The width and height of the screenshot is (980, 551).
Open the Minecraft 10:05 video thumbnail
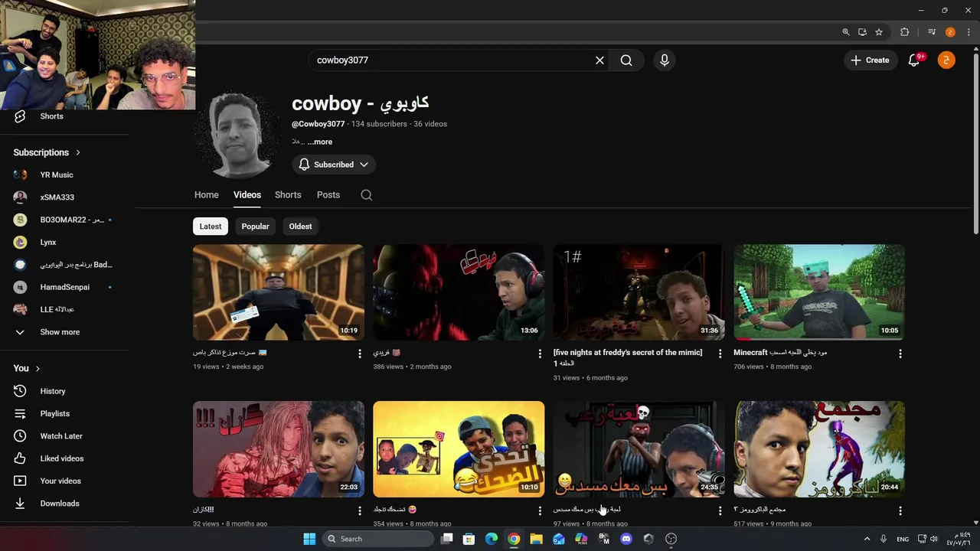(819, 292)
